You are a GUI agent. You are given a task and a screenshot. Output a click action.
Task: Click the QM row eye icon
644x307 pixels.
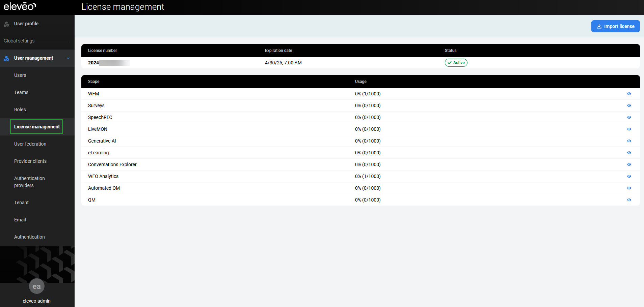(629, 200)
